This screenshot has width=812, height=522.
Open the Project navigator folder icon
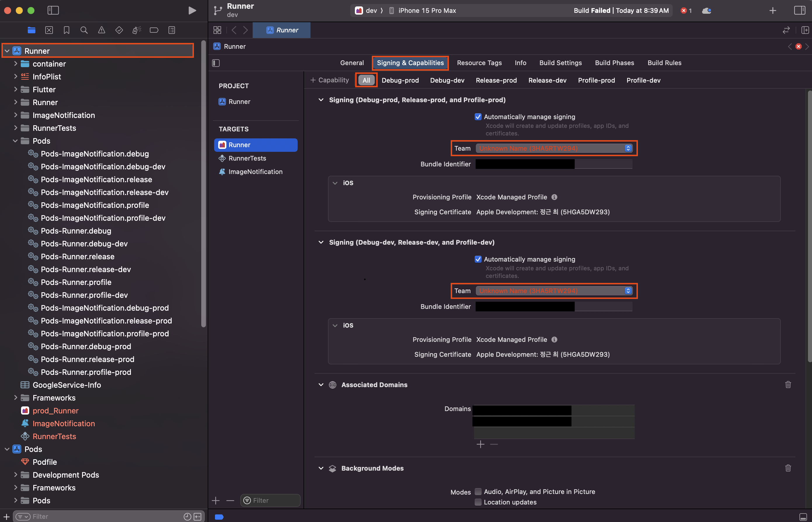click(32, 30)
